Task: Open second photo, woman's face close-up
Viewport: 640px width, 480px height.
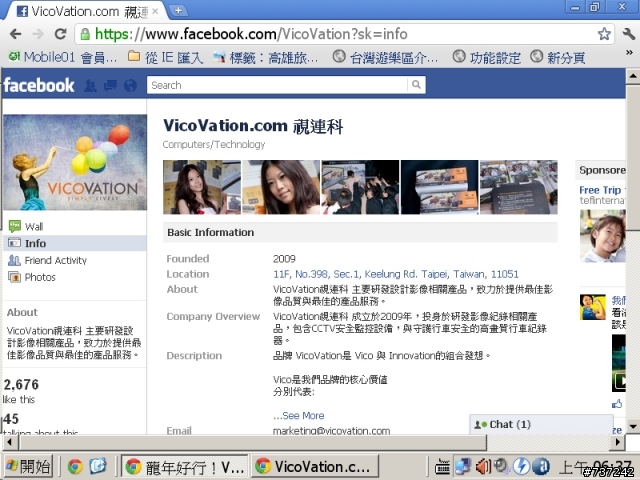Action: pyautogui.click(x=281, y=187)
